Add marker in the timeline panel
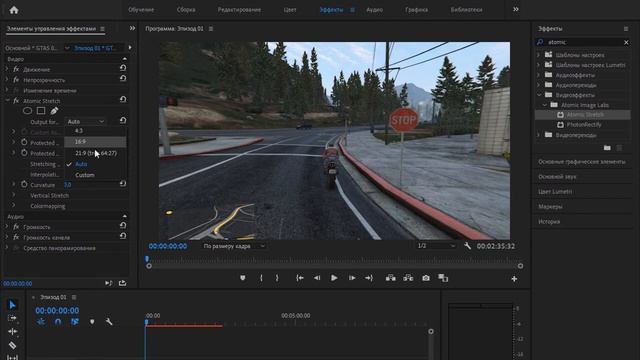 pyautogui.click(x=92, y=322)
